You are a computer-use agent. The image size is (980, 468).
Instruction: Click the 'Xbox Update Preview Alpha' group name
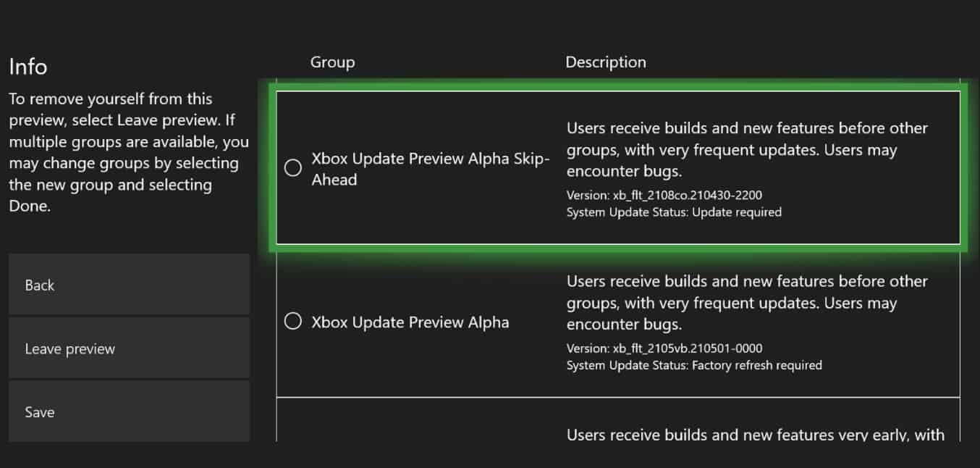410,322
